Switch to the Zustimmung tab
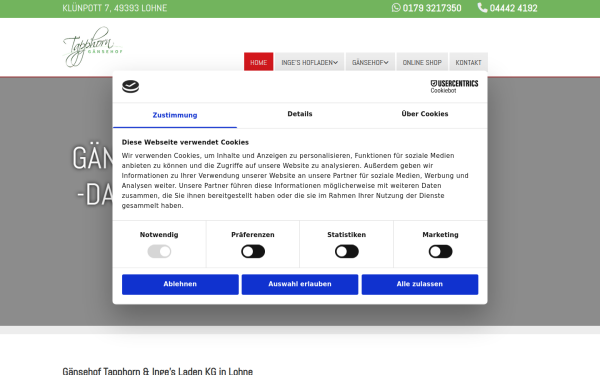 click(x=175, y=115)
